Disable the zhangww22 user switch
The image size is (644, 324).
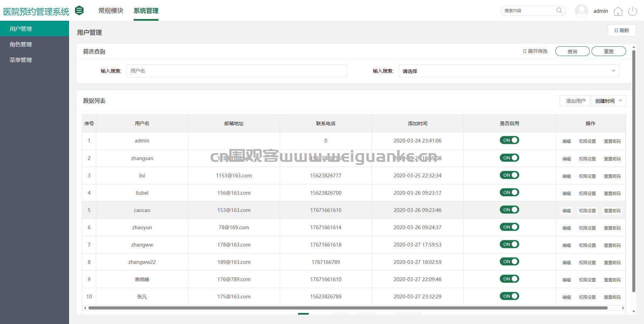(509, 261)
